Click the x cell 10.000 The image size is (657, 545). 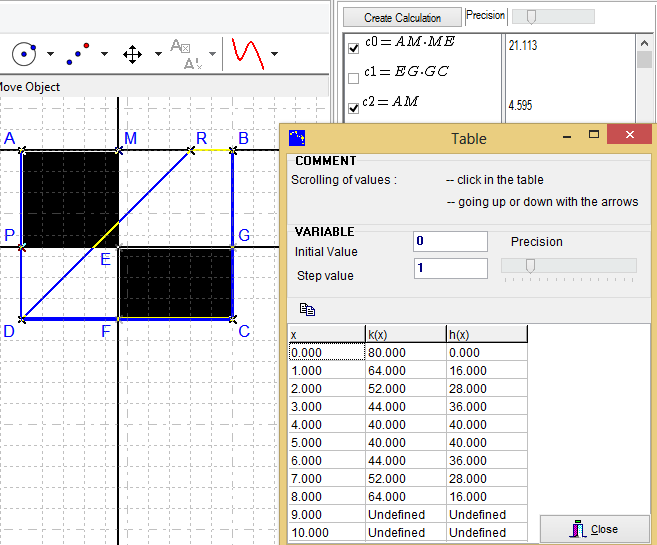327,532
